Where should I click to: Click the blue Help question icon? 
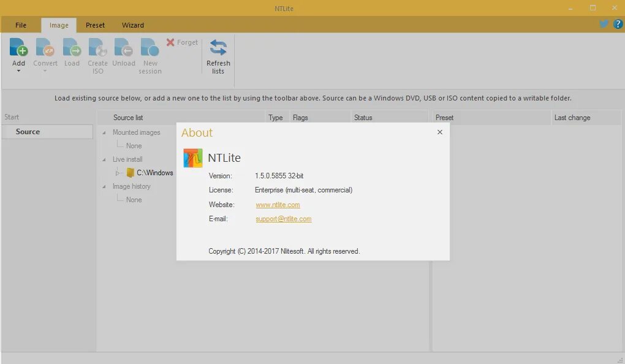coord(618,24)
